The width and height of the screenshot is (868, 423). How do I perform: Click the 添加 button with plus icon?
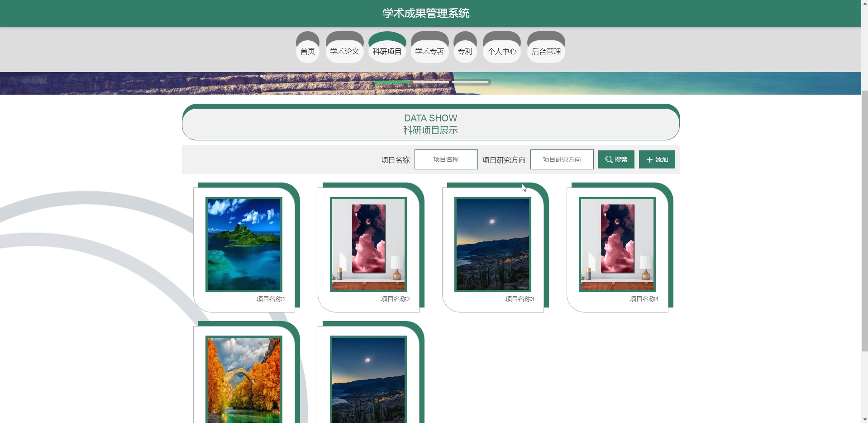click(657, 159)
